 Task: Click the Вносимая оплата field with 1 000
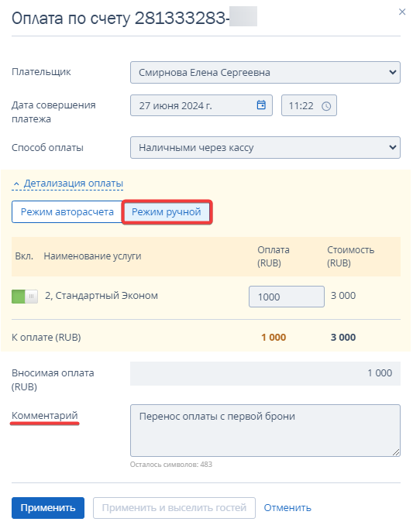click(265, 373)
